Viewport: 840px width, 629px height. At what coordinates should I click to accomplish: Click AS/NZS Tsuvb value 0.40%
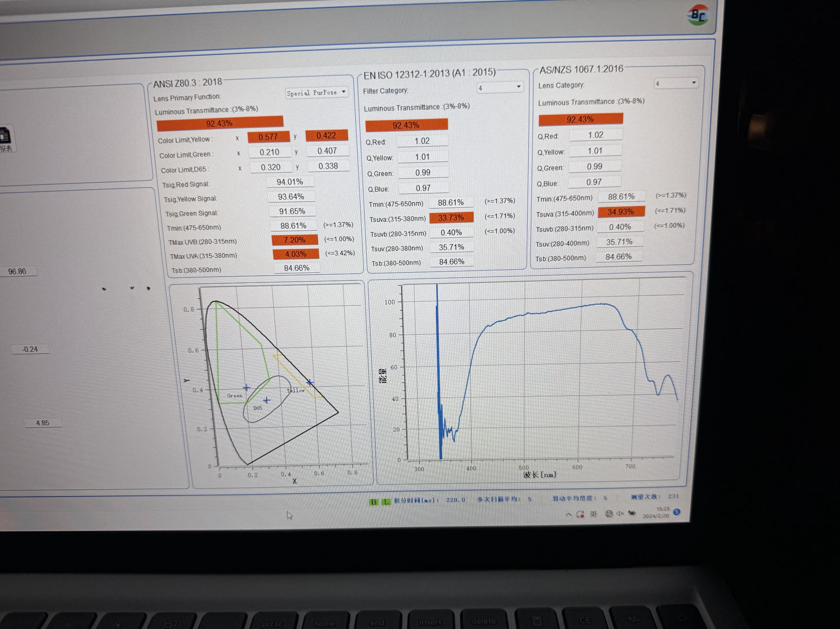[620, 227]
